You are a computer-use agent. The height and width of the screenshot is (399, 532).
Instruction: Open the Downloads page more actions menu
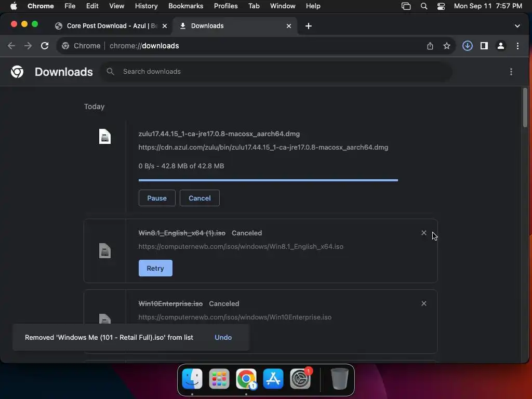pyautogui.click(x=511, y=72)
